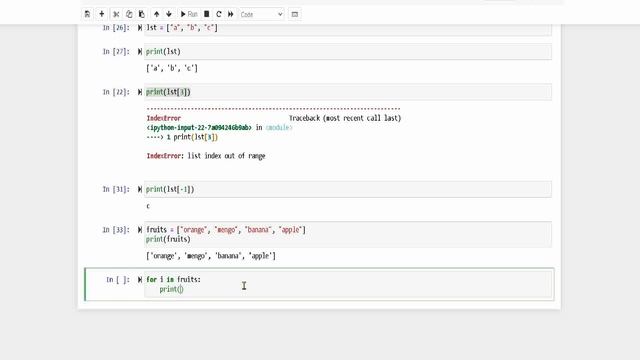640x360 pixels.
Task: Click the lst = ["a", "b", "c"] code cell
Action: [348, 29]
